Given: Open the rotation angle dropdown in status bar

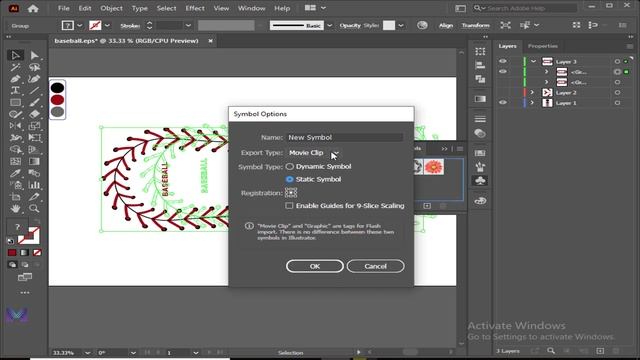Looking at the screenshot, I should point(133,353).
